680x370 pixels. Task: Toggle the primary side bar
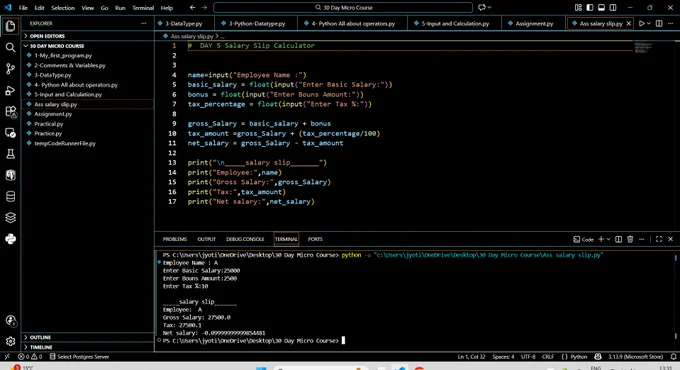click(590, 7)
